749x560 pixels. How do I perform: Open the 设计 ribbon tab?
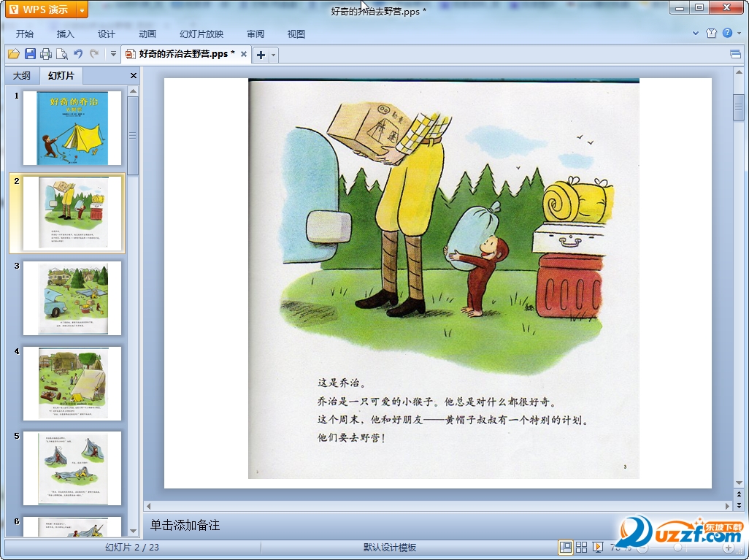(x=106, y=34)
